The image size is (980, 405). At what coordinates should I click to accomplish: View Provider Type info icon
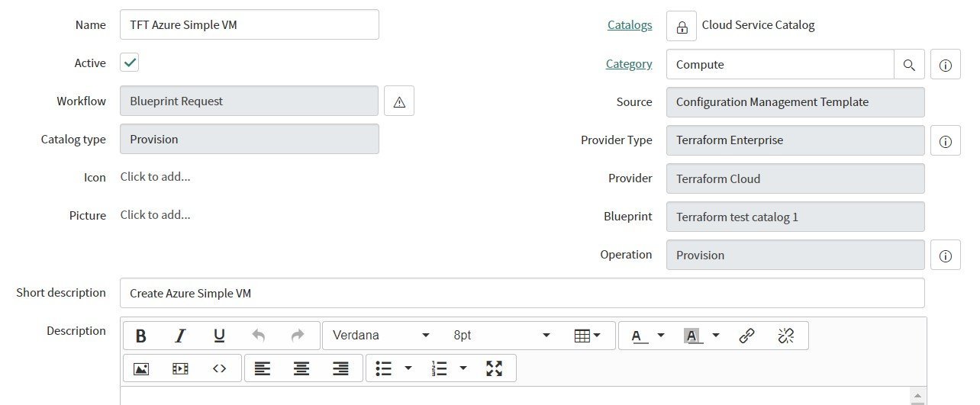coord(945,141)
